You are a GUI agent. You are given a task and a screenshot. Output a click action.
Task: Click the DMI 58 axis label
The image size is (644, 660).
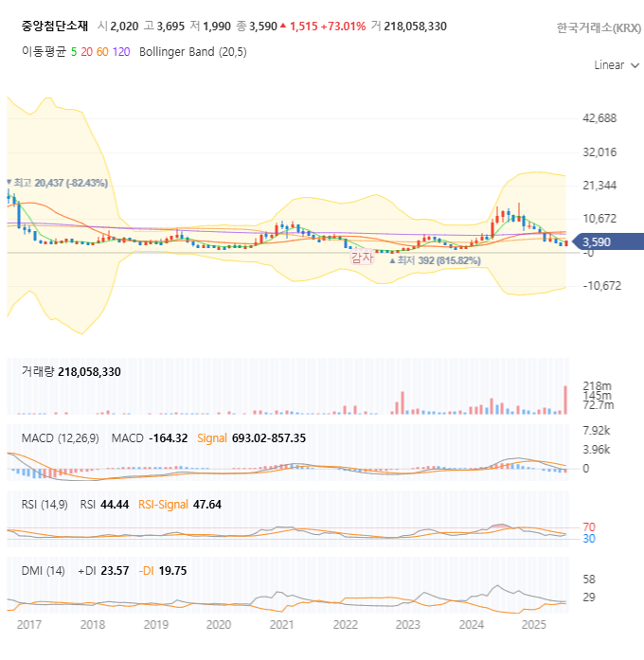point(589,580)
